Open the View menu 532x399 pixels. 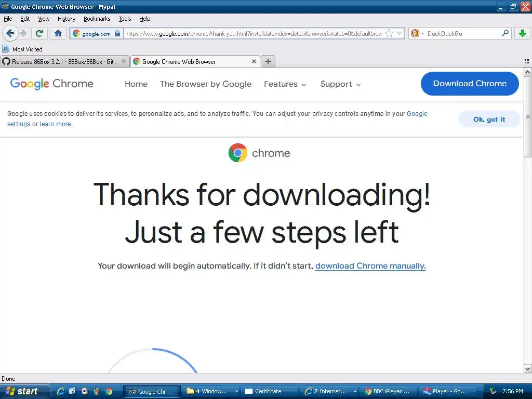point(44,19)
